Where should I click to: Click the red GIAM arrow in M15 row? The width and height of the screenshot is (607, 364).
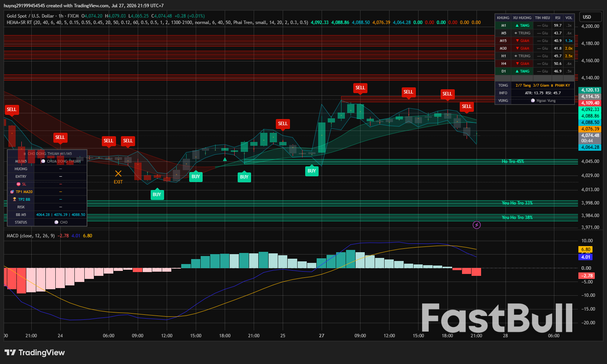pyautogui.click(x=517, y=41)
